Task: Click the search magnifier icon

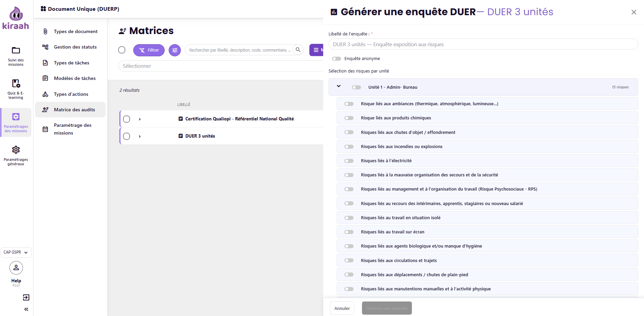Action: pos(298,50)
